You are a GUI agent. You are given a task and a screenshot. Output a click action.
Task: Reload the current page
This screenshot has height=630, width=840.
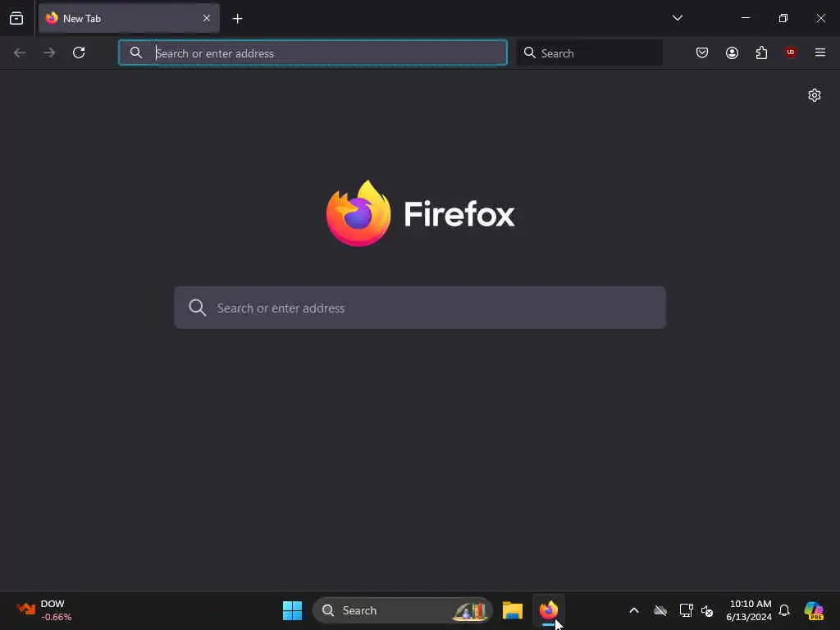coord(79,52)
